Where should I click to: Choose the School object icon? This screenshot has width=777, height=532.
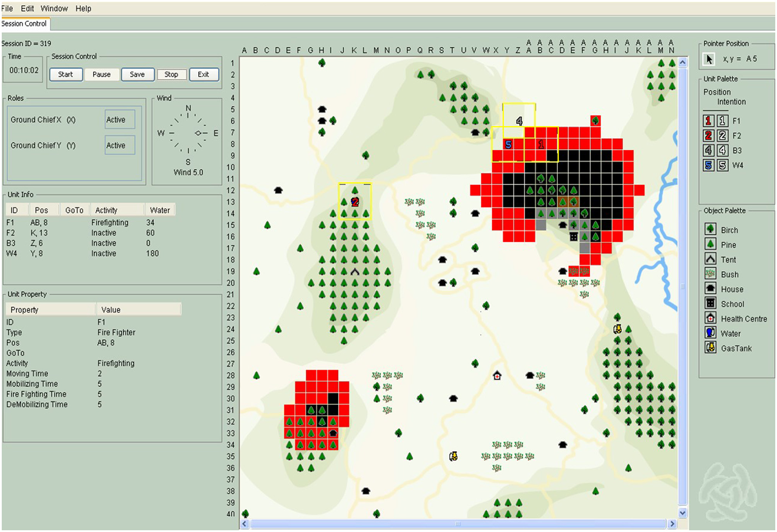(x=710, y=303)
